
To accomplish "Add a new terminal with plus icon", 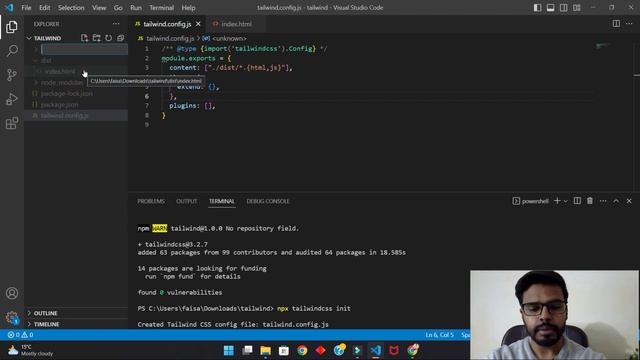I will pyautogui.click(x=557, y=201).
